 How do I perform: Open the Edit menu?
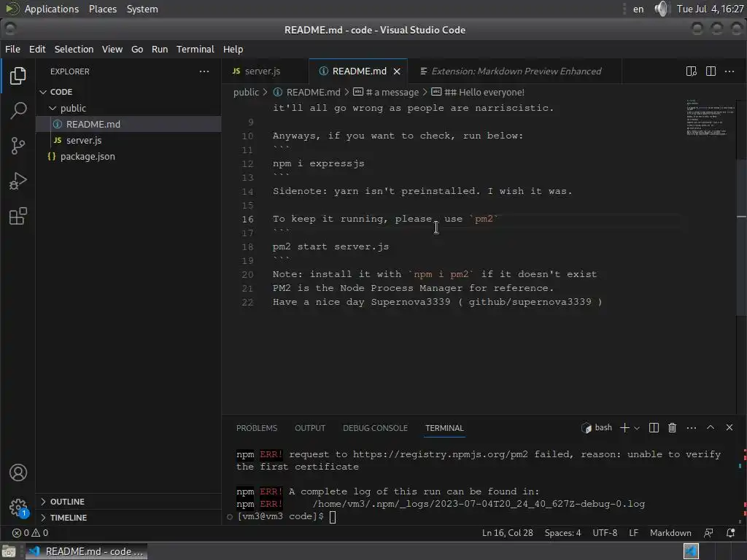point(37,49)
